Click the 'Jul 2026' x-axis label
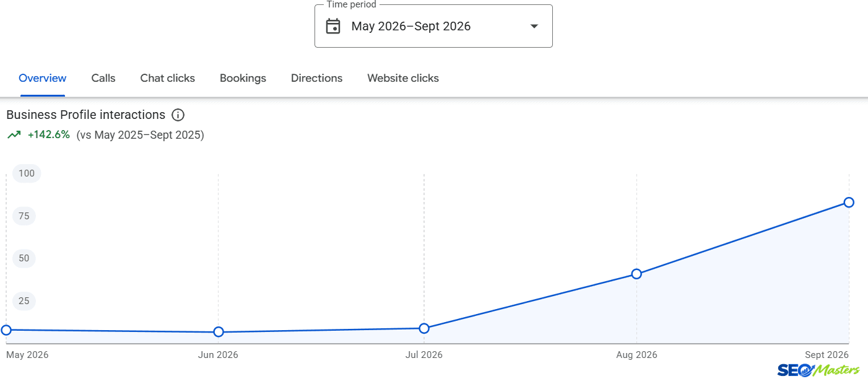The width and height of the screenshot is (868, 384). coord(424,355)
